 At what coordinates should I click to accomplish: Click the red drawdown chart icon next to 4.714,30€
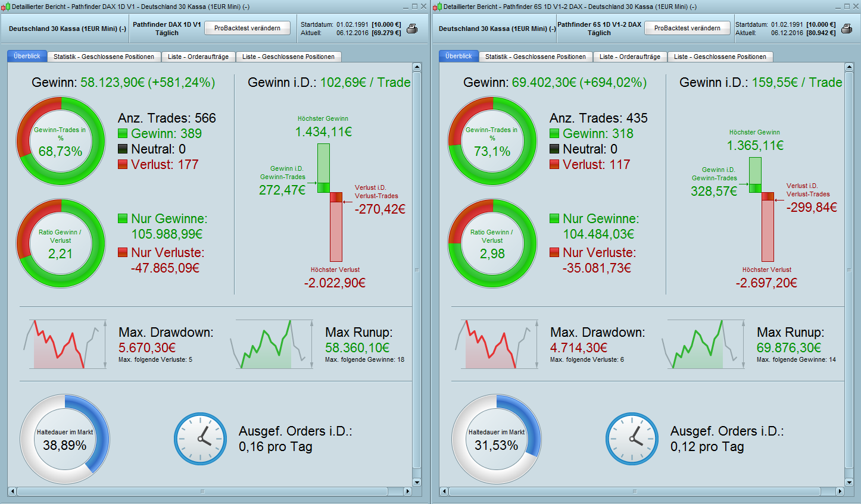coord(497,344)
